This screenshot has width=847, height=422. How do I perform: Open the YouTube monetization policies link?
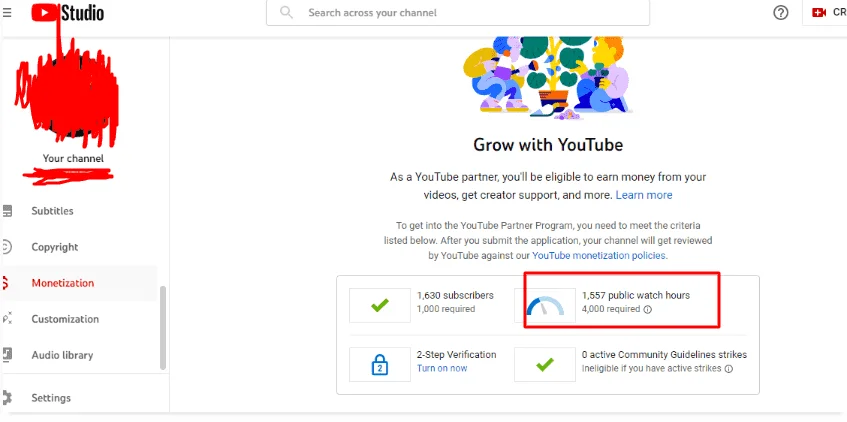[x=599, y=256]
